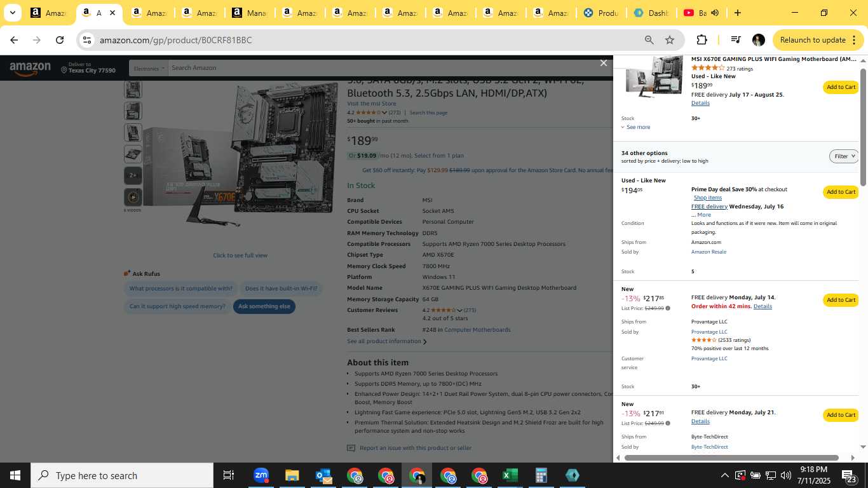Click the Amazon logo

tap(30, 68)
